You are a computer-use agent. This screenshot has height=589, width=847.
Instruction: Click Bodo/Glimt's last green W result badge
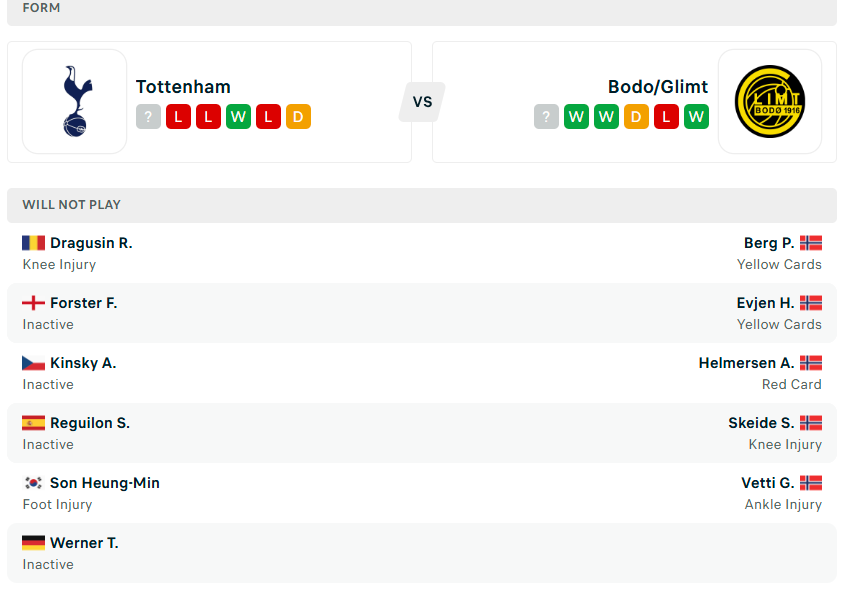coord(696,117)
